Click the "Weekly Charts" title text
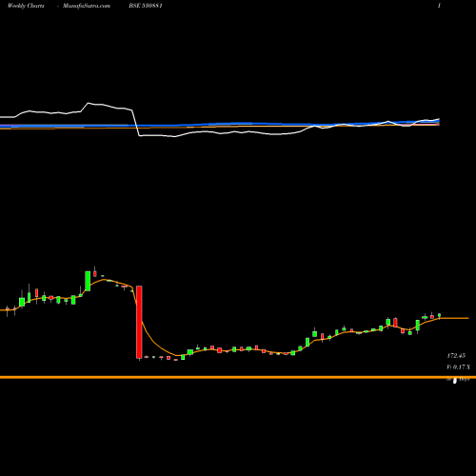This screenshot has height=476, width=476. (x=26, y=6)
